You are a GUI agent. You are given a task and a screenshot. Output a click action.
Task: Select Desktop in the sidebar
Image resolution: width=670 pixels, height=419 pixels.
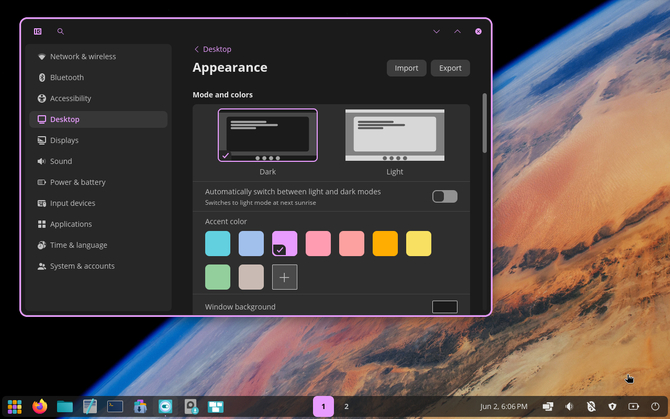tap(98, 119)
